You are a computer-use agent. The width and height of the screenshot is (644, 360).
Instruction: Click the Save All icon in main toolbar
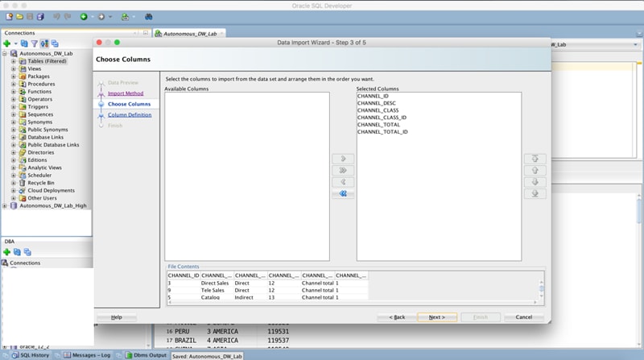(x=40, y=16)
